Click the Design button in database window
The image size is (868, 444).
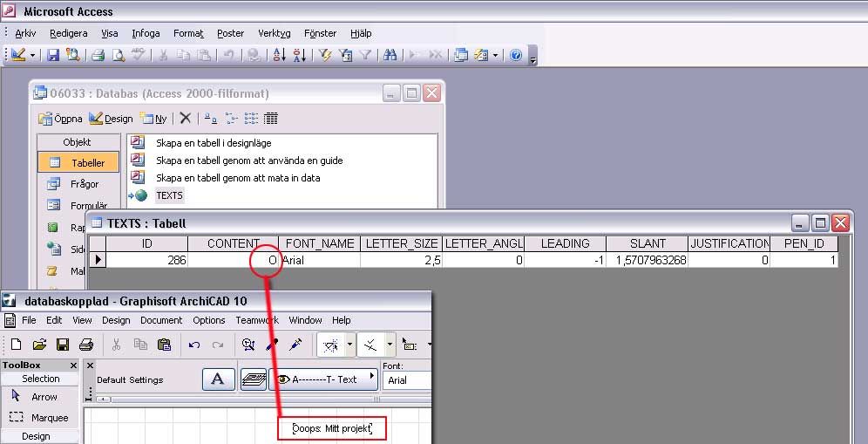(111, 118)
